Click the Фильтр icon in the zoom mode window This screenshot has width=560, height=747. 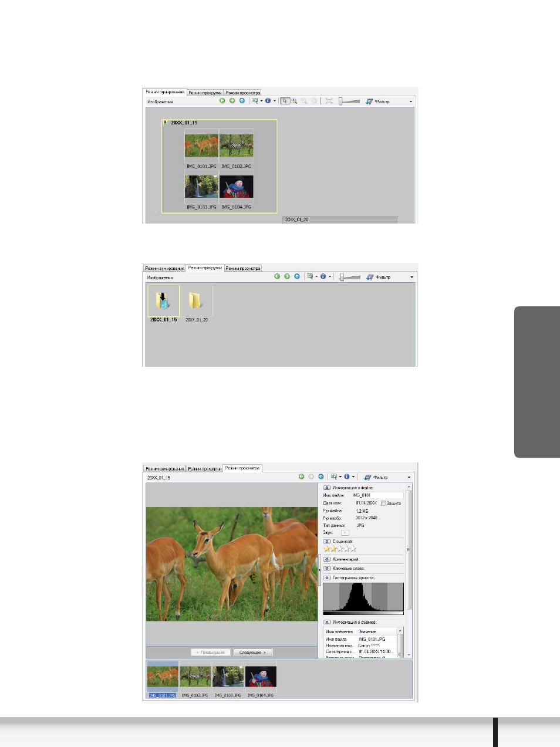369,102
